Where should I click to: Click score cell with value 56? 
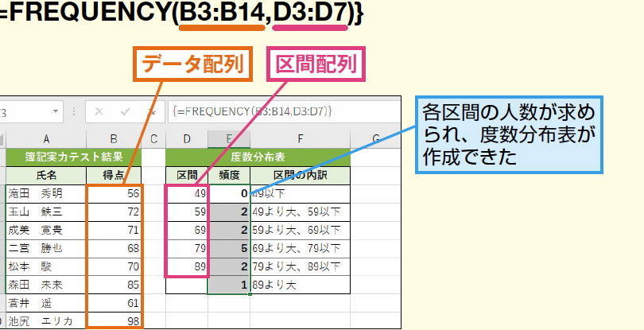[x=114, y=193]
